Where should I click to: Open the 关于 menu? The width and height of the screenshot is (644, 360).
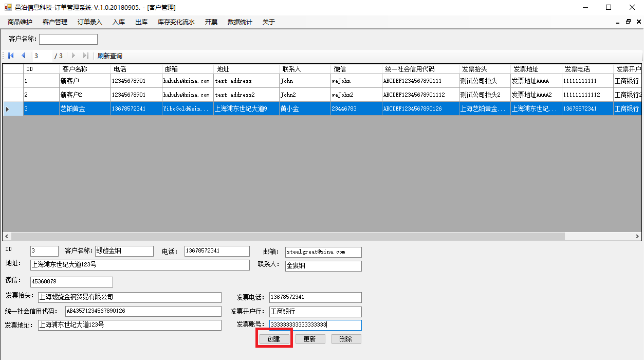pos(269,22)
